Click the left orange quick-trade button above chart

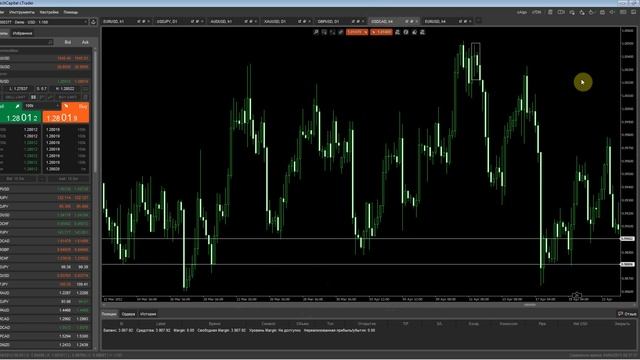tap(357, 32)
